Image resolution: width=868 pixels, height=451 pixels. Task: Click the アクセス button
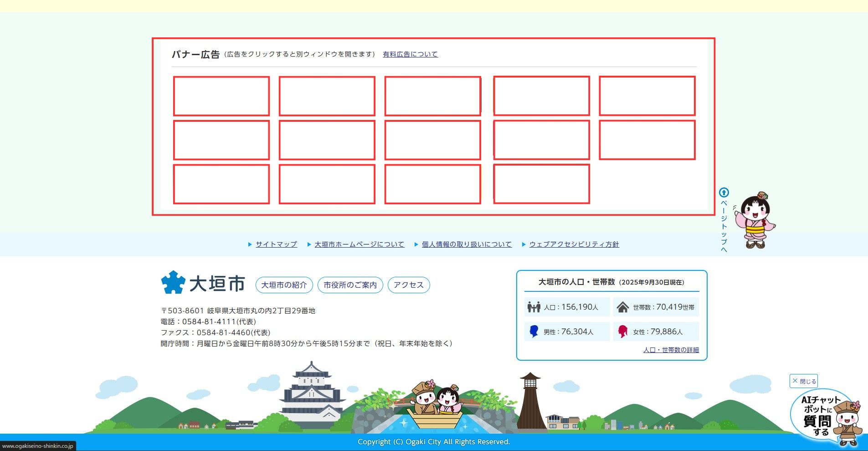[x=408, y=285]
